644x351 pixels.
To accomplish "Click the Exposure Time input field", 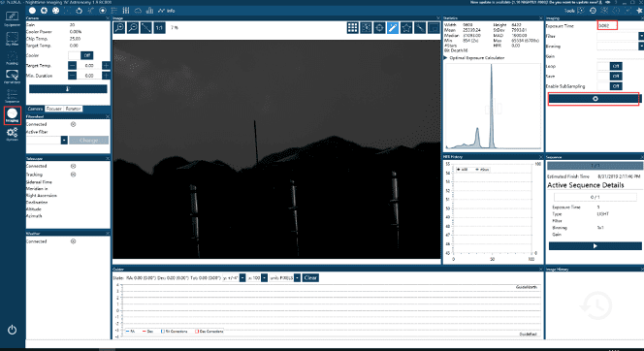I will 607,25.
